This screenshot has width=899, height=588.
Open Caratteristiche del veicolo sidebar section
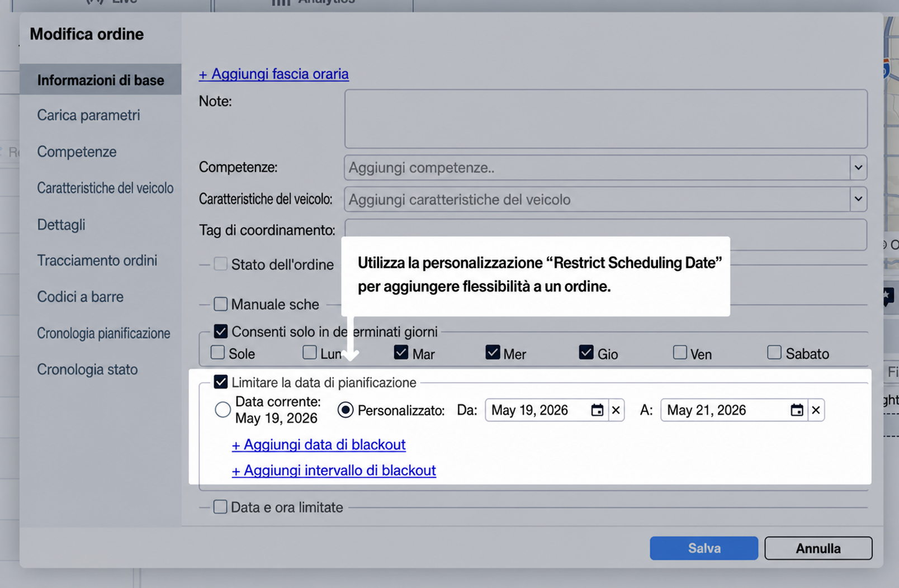pyautogui.click(x=105, y=188)
